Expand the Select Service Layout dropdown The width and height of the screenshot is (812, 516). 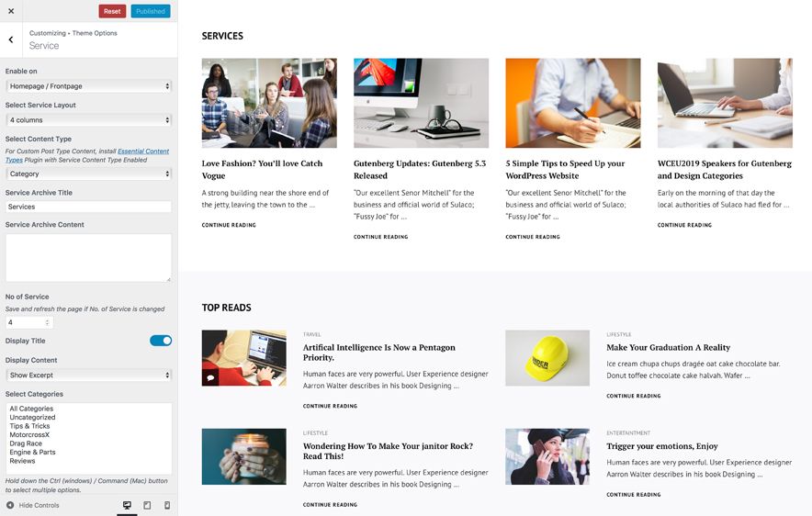tap(88, 120)
